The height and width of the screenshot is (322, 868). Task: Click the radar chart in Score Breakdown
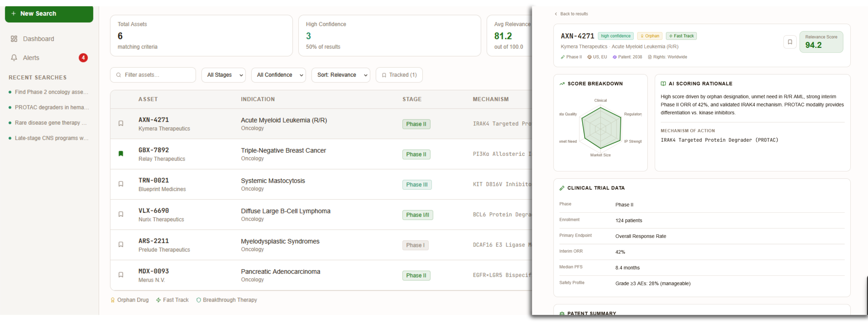[600, 128]
